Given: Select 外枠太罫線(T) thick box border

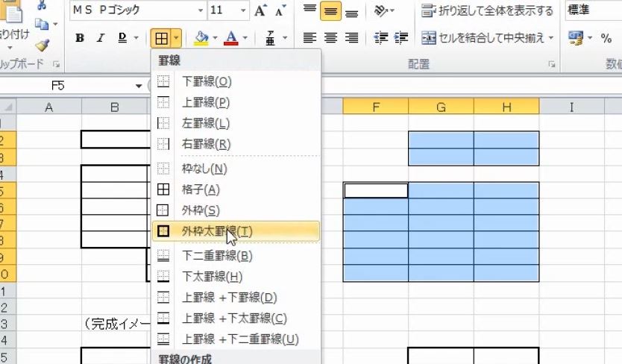Looking at the screenshot, I should [236, 231].
